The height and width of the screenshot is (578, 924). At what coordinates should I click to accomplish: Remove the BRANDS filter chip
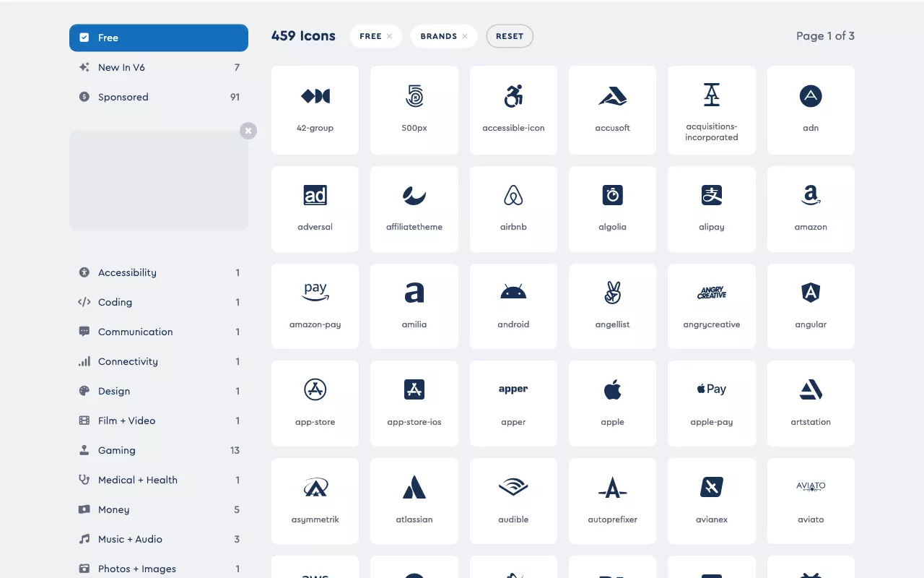(465, 36)
